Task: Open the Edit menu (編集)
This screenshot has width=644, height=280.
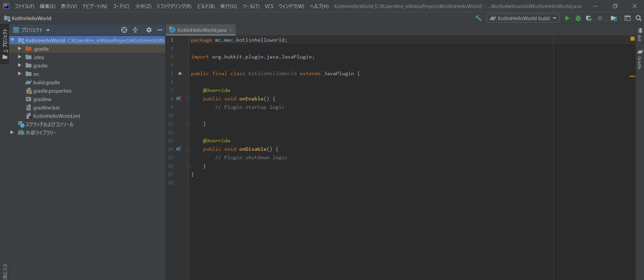Action: point(47,6)
